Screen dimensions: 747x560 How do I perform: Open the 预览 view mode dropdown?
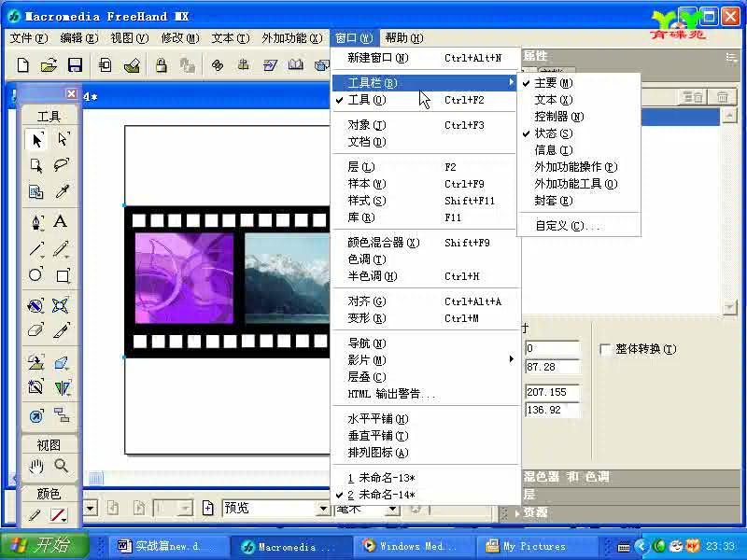(x=323, y=509)
